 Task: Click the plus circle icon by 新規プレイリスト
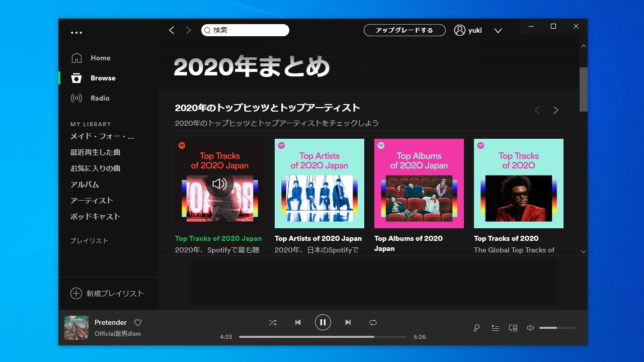[x=76, y=294]
